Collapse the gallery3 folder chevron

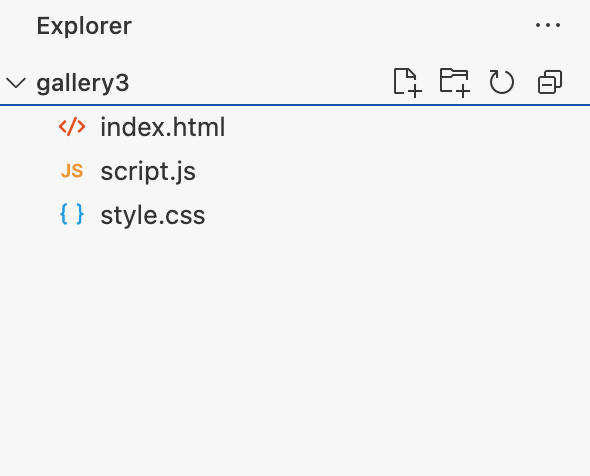click(16, 83)
